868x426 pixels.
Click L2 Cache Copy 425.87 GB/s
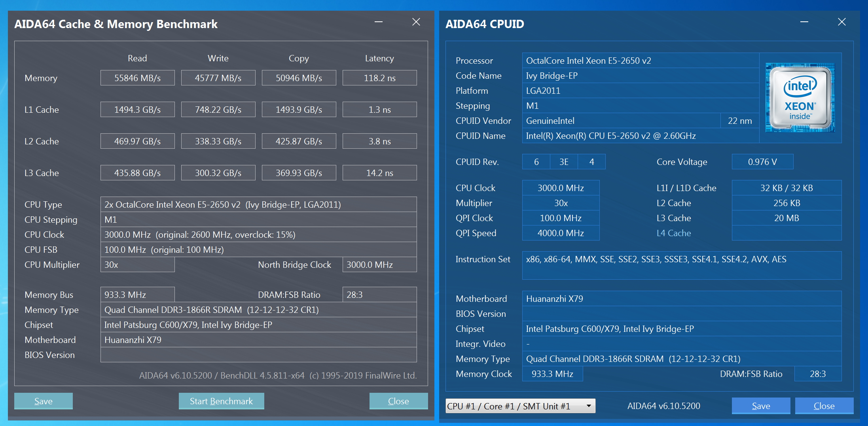point(299,141)
